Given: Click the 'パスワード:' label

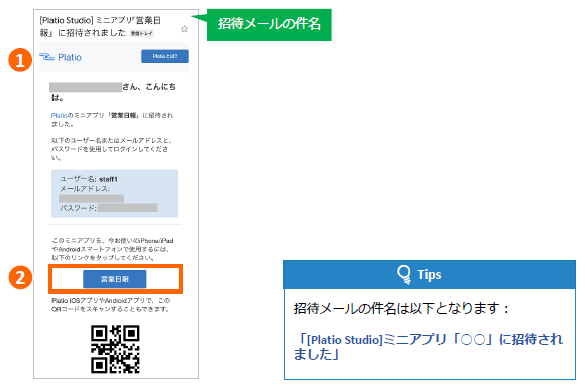Looking at the screenshot, I should click(78, 208).
